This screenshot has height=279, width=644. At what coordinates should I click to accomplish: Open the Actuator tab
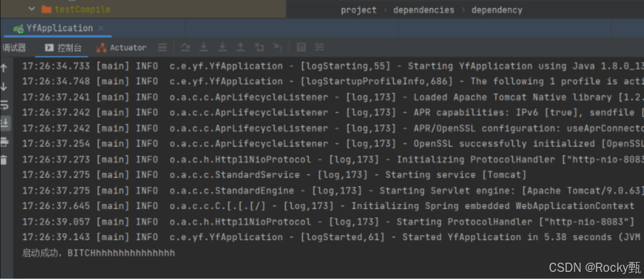pyautogui.click(x=121, y=47)
